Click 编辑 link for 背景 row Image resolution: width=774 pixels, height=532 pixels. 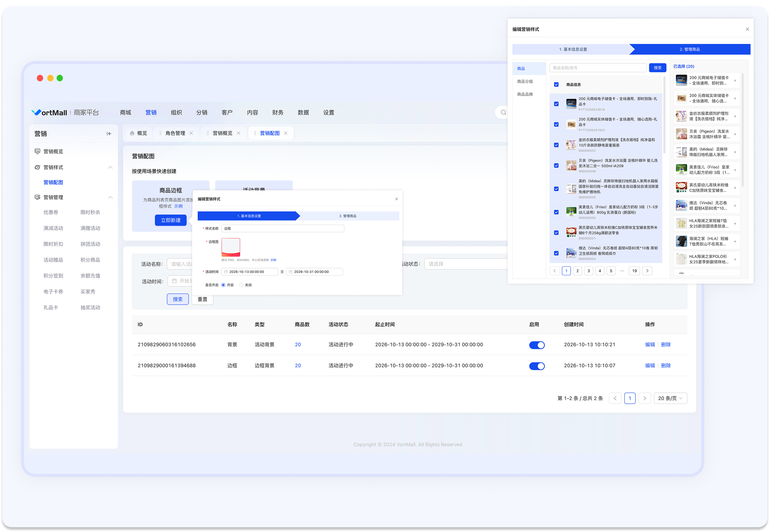pos(650,345)
